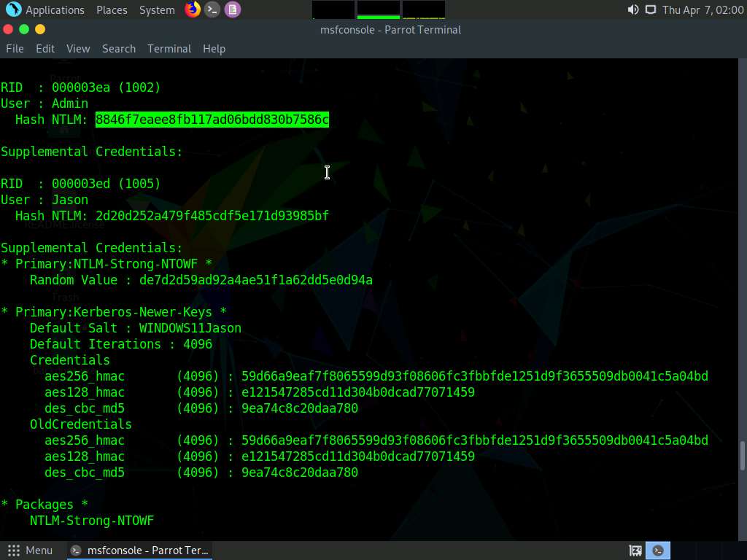This screenshot has width=747, height=560.
Task: Open the terminal launcher in top panel
Action: coord(212,9)
